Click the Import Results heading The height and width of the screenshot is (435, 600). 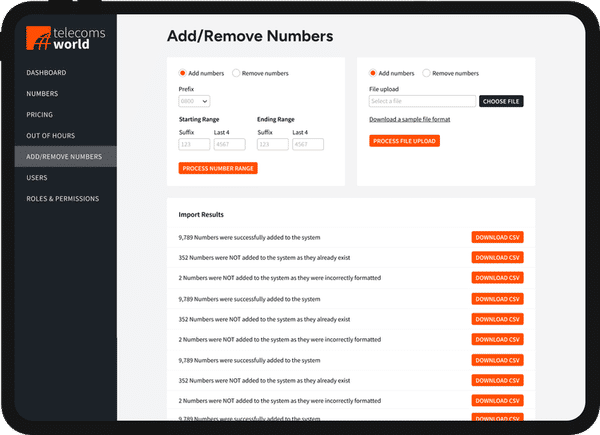pyautogui.click(x=201, y=215)
